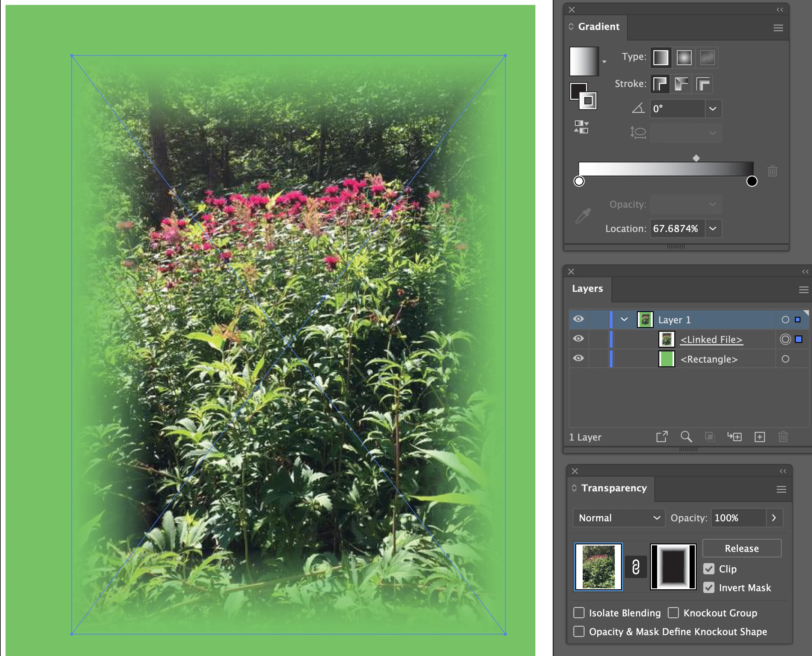Open the Layers panel menu
The height and width of the screenshot is (656, 812).
click(x=803, y=290)
